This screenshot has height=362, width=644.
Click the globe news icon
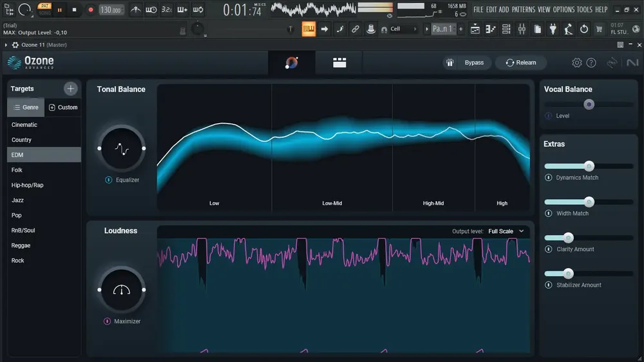coord(636,29)
